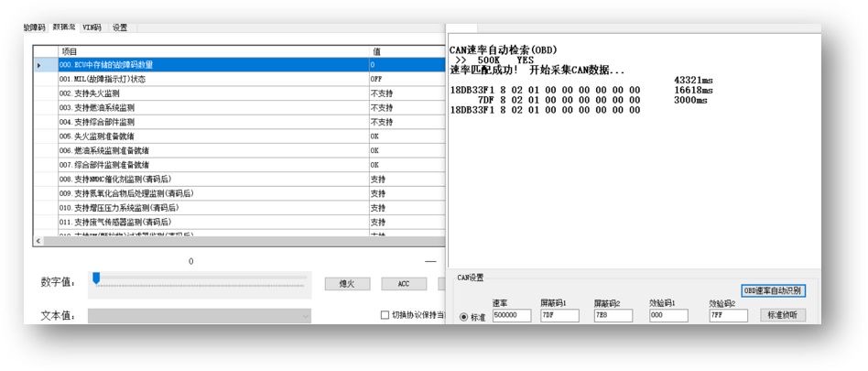Click the 值 column header
This screenshot has height=371, width=868.
click(x=407, y=51)
